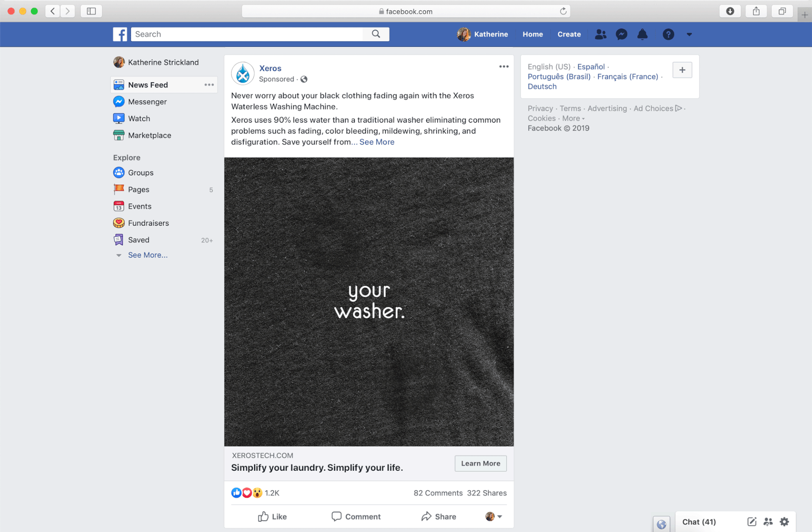Image resolution: width=812 pixels, height=532 pixels.
Task: Click the help question mark icon
Action: point(668,34)
